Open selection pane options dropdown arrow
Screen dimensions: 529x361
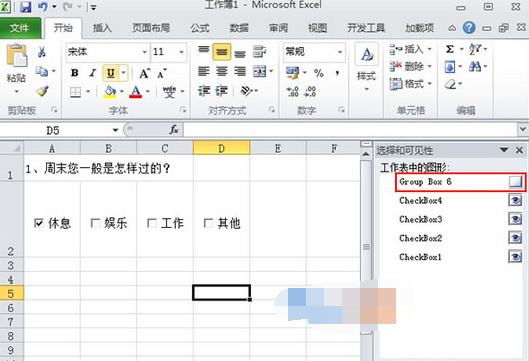click(x=504, y=150)
